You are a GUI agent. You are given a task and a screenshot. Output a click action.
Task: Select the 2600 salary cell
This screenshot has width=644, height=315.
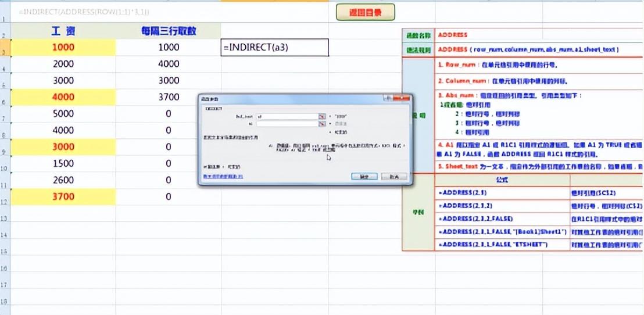pyautogui.click(x=63, y=180)
